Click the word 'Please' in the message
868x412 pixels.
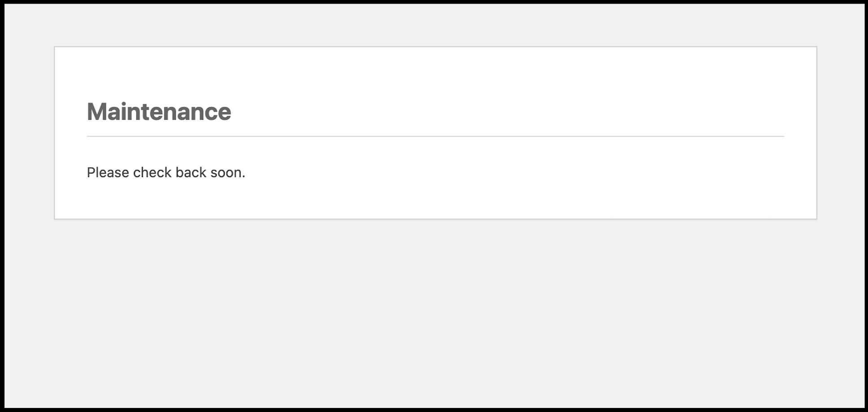click(108, 173)
